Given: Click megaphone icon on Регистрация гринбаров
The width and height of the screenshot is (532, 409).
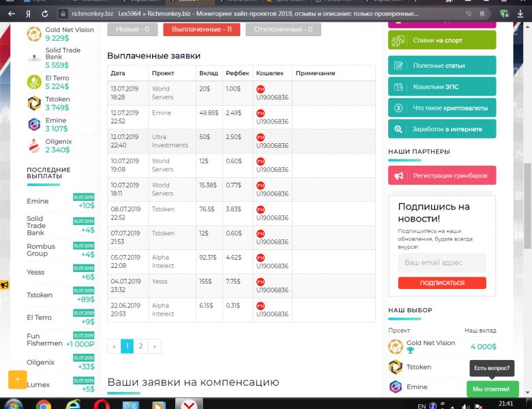Looking at the screenshot, I should [398, 175].
